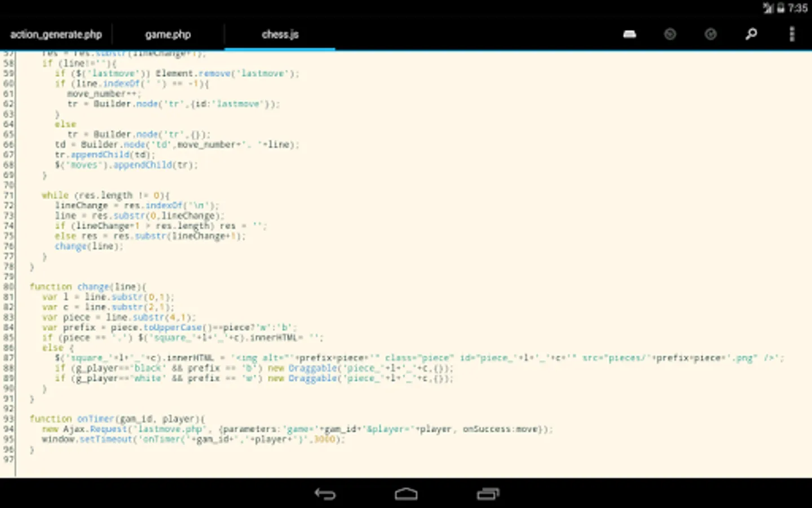
Task: Tap the save file drive icon
Action: click(629, 34)
